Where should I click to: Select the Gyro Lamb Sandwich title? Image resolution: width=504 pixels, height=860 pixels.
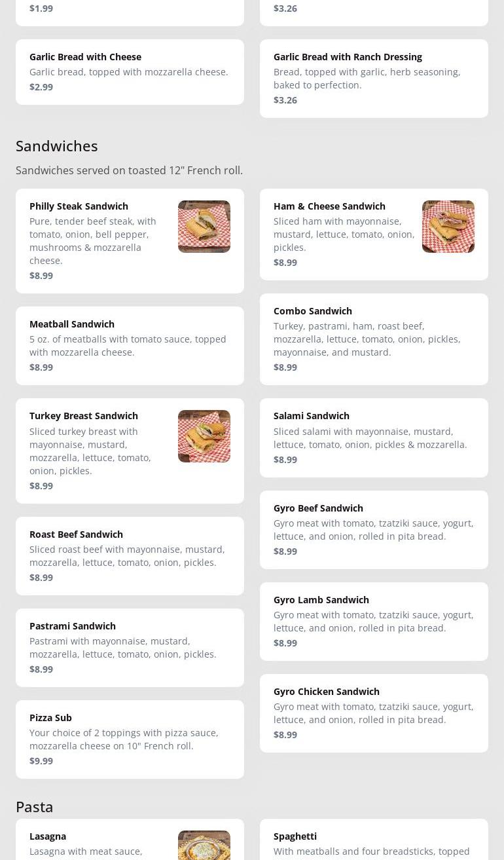click(321, 600)
